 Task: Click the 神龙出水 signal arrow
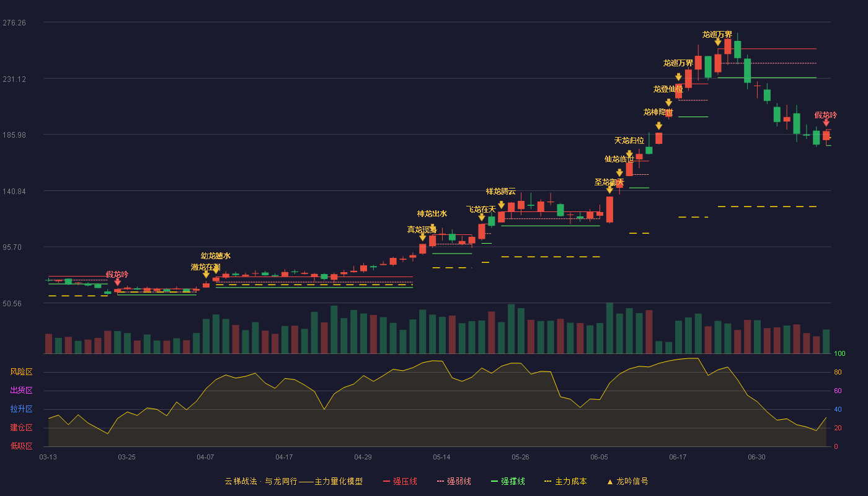click(432, 228)
